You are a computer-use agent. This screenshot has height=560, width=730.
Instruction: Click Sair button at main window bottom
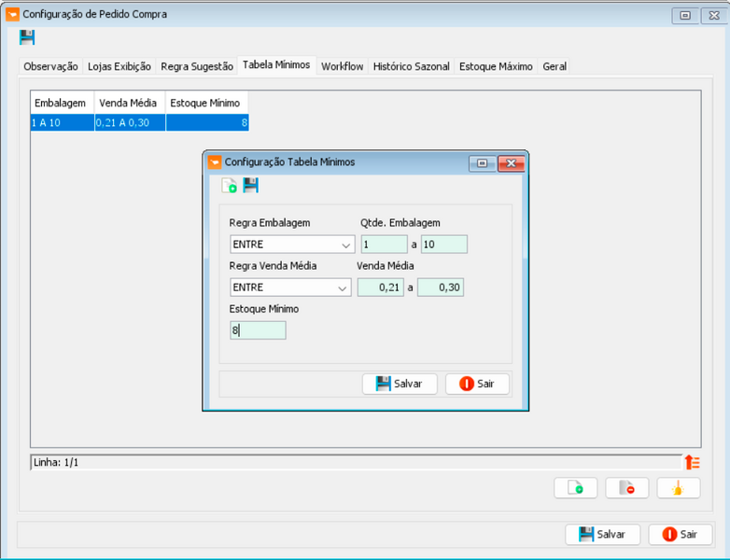click(x=681, y=535)
